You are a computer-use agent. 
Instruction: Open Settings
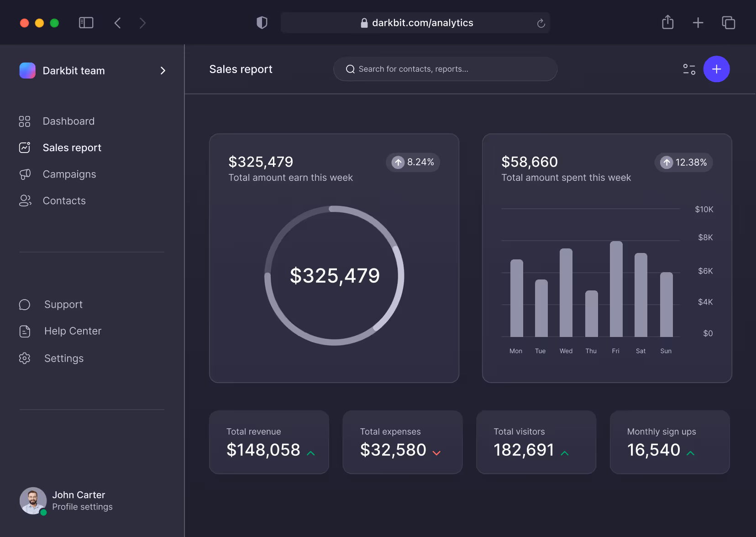(63, 358)
